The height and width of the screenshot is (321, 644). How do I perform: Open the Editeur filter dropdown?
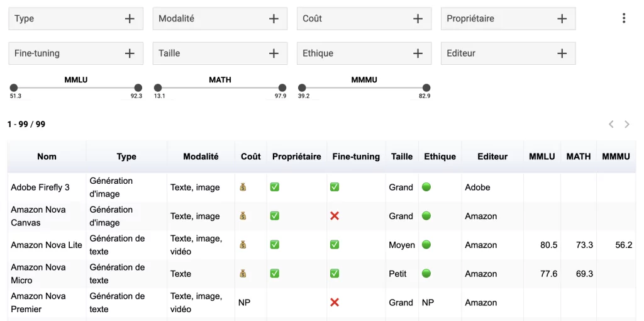[x=508, y=53]
